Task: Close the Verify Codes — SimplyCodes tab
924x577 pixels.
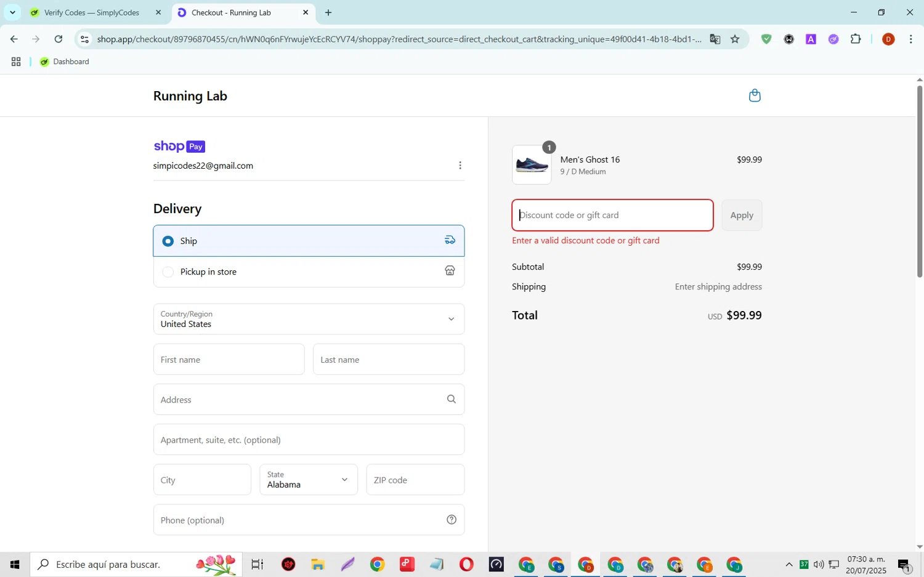Action: 158,12
